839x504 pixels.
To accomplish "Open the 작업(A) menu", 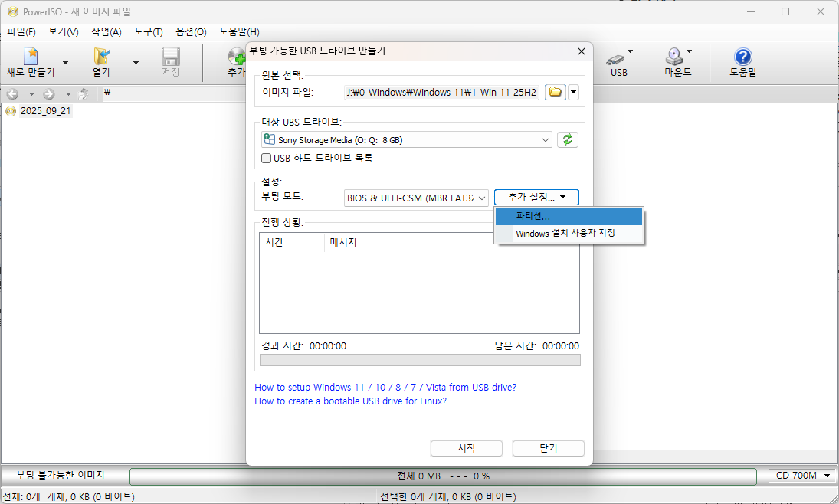I will 106,31.
